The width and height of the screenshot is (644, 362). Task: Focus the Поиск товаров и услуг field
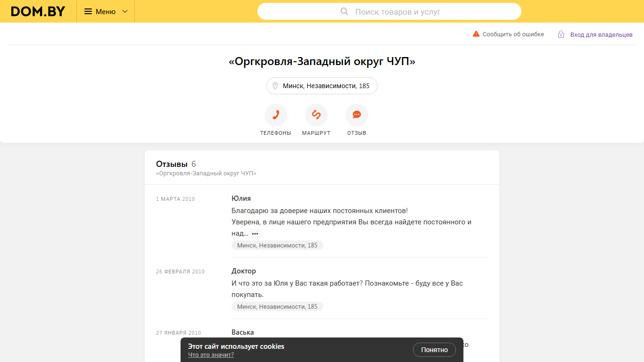[389, 11]
